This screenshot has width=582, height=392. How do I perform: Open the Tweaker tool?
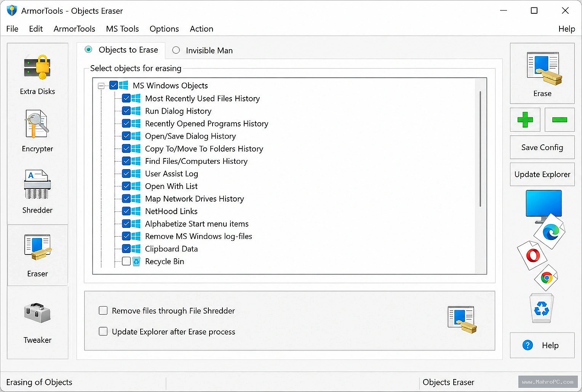point(37,323)
